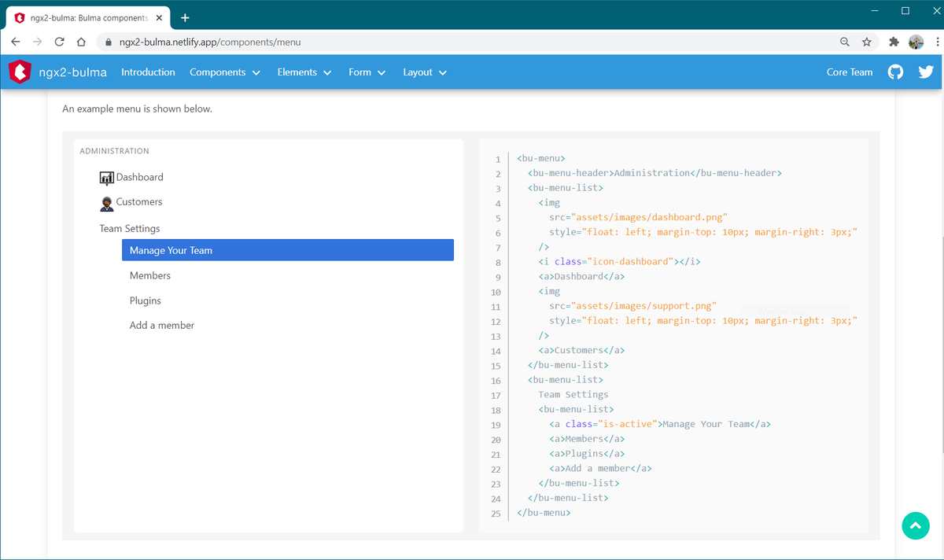The image size is (944, 560).
Task: Click the opening <bu-menu> code line
Action: pyautogui.click(x=541, y=158)
